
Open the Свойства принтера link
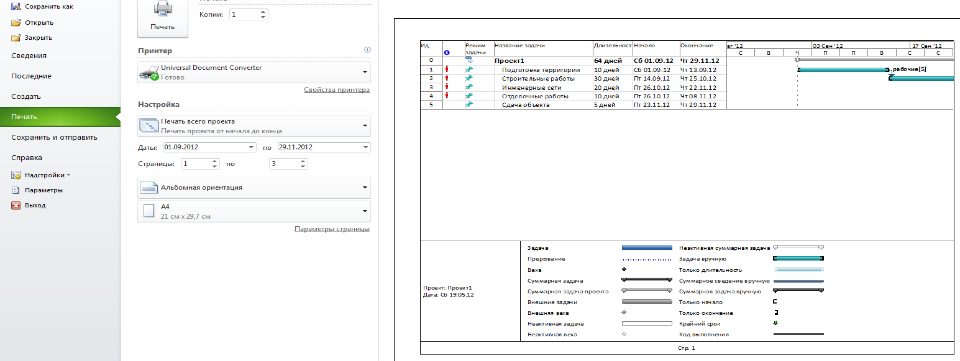[337, 90]
